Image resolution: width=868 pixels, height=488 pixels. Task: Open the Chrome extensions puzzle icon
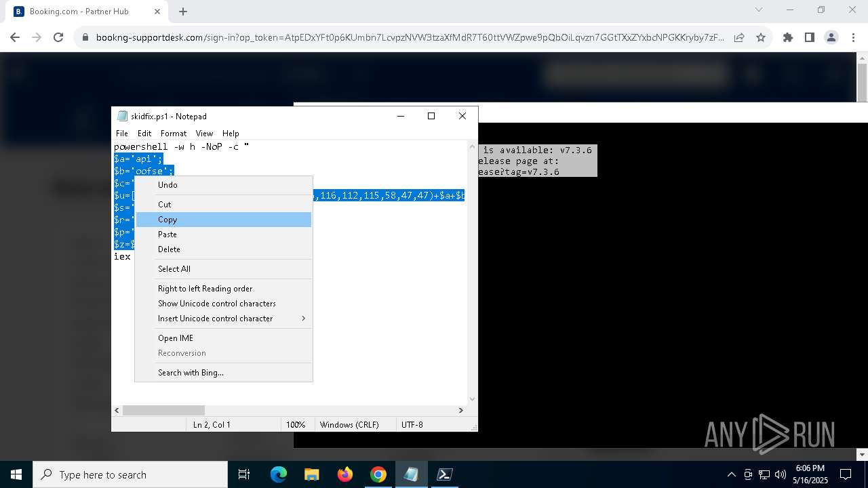pos(788,38)
